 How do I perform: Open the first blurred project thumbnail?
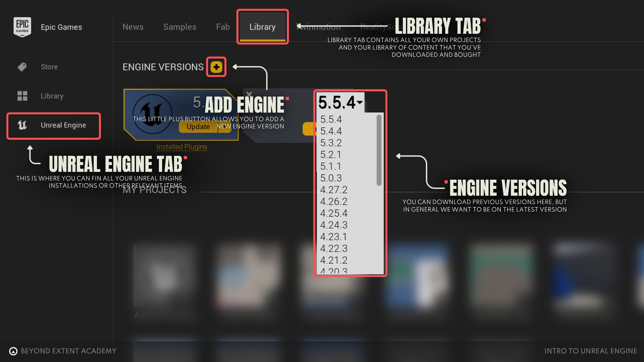(164, 276)
